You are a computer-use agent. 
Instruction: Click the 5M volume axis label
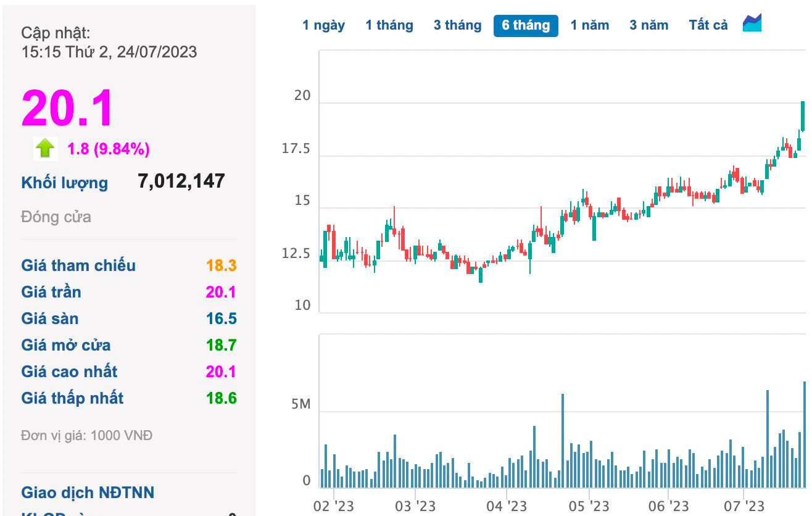[x=301, y=404]
